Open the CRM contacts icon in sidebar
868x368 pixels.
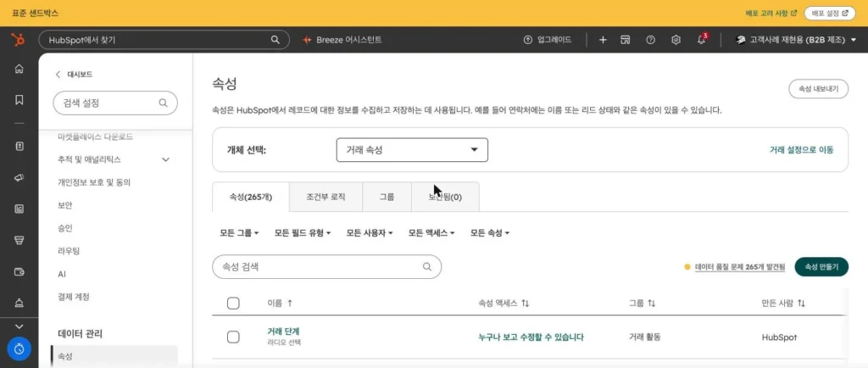[19, 146]
